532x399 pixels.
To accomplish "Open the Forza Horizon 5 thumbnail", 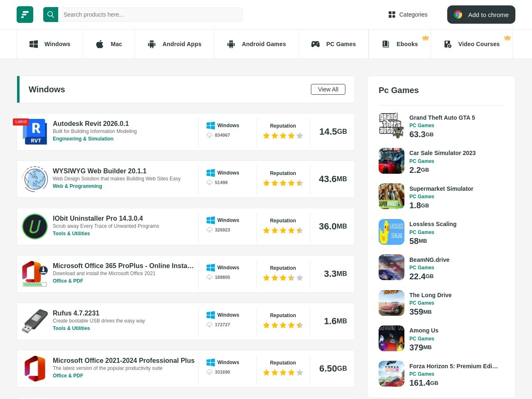I will [392, 374].
